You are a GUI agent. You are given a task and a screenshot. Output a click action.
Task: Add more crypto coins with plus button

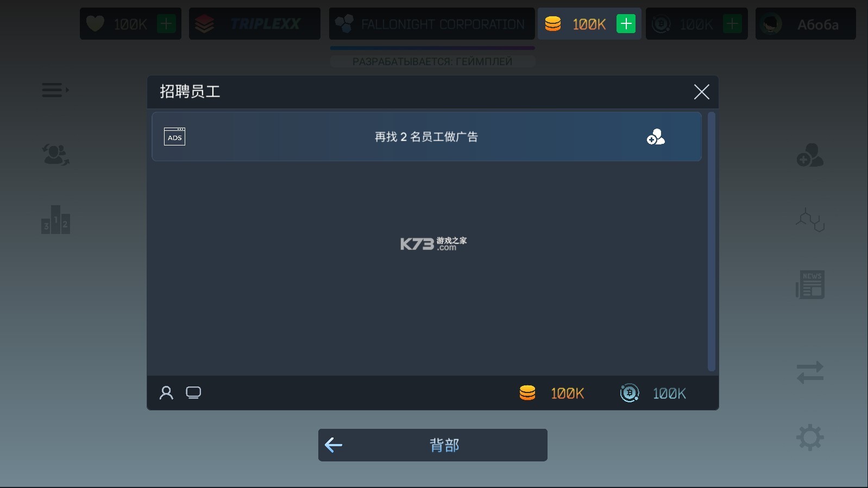[x=732, y=24]
